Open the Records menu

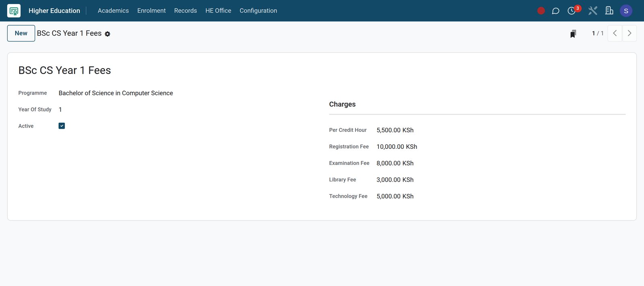coord(186,11)
